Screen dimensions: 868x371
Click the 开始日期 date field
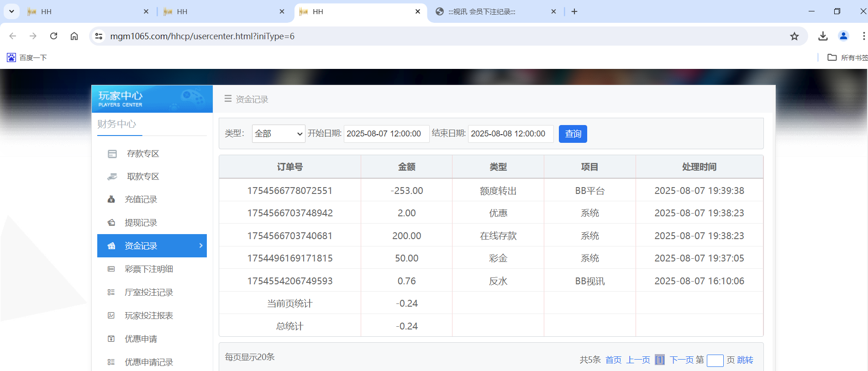(x=386, y=134)
